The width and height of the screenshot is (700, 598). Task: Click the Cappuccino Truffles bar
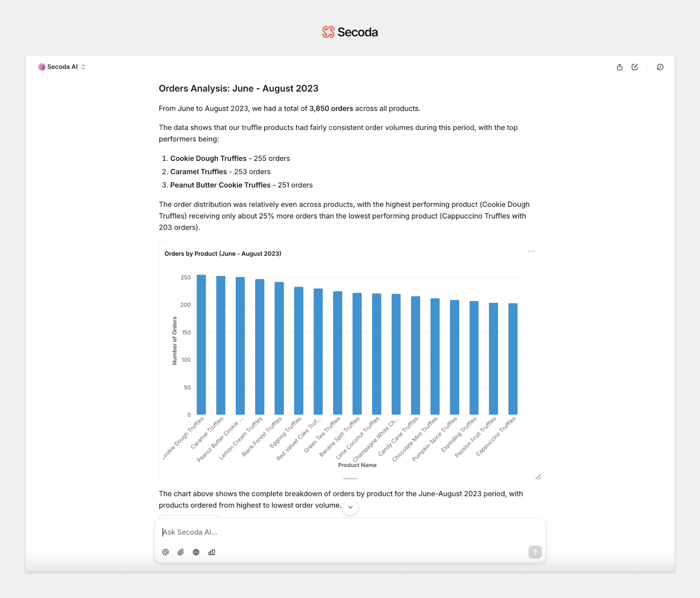pyautogui.click(x=513, y=359)
